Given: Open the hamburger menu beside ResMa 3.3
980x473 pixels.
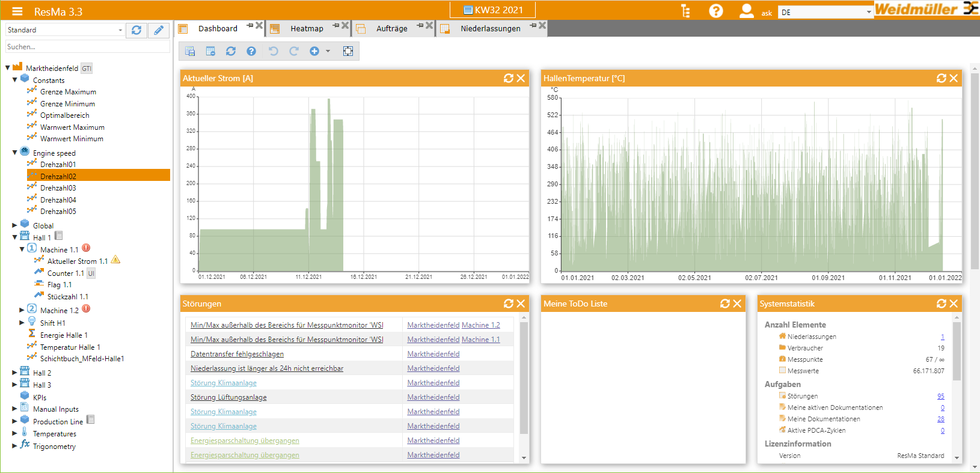Looking at the screenshot, I should point(17,11).
